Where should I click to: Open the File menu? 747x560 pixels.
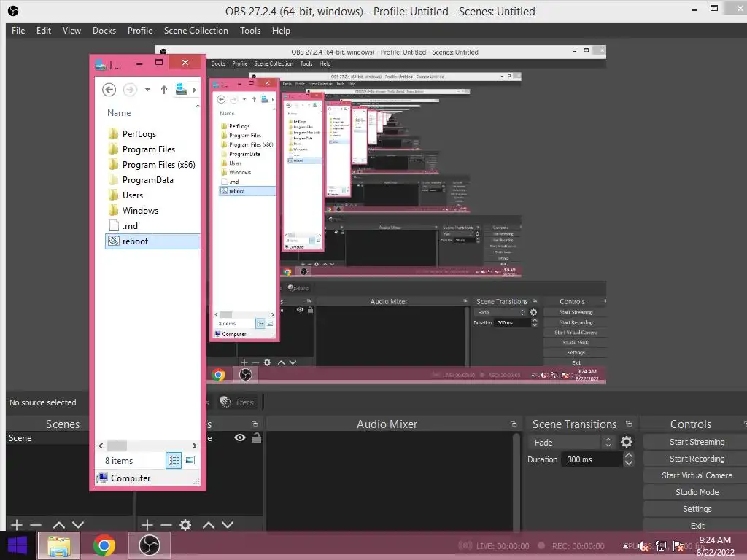click(x=18, y=31)
